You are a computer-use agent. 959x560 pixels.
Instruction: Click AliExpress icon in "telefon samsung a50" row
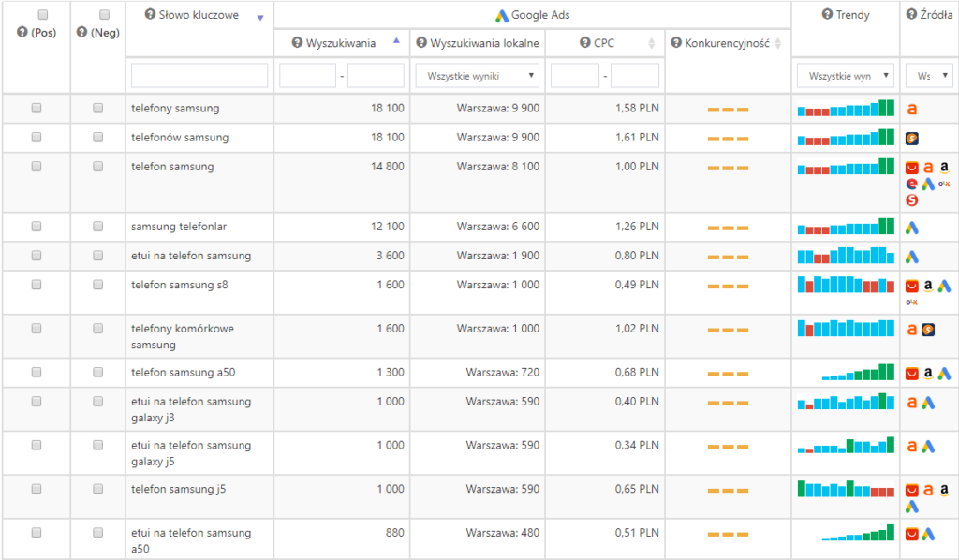[x=912, y=373]
